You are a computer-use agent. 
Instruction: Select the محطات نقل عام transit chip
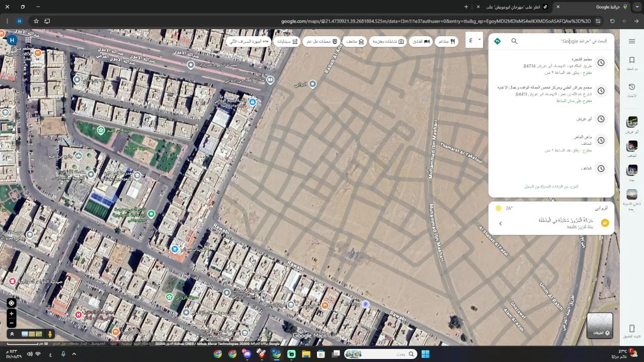pyautogui.click(x=322, y=41)
